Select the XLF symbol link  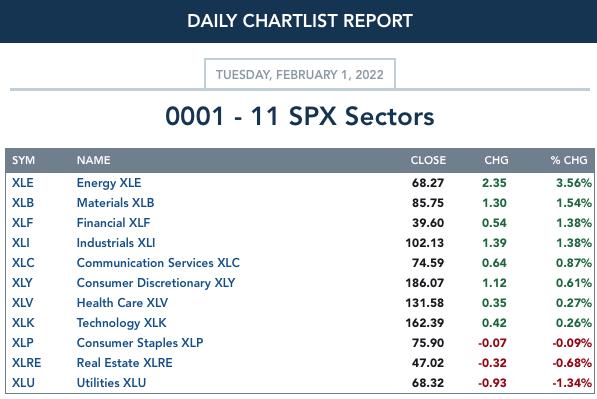click(x=22, y=223)
